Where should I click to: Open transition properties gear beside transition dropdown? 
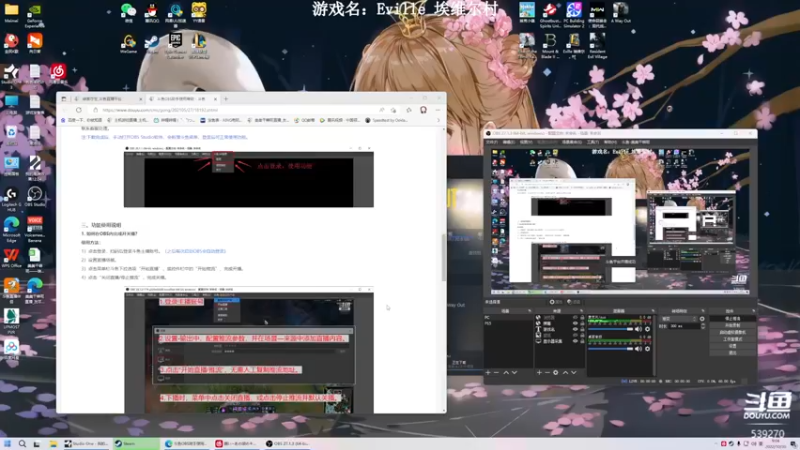click(702, 318)
